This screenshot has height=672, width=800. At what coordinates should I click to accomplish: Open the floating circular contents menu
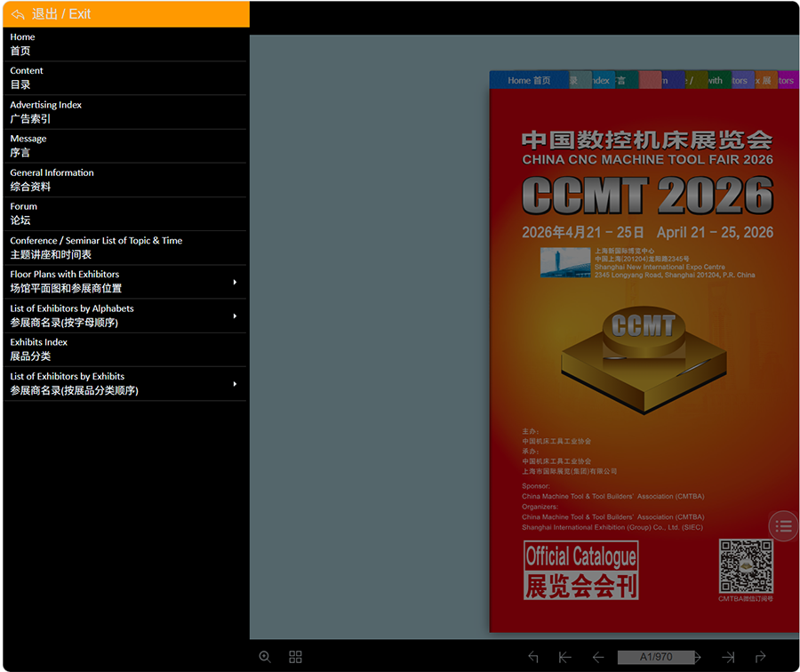(782, 526)
